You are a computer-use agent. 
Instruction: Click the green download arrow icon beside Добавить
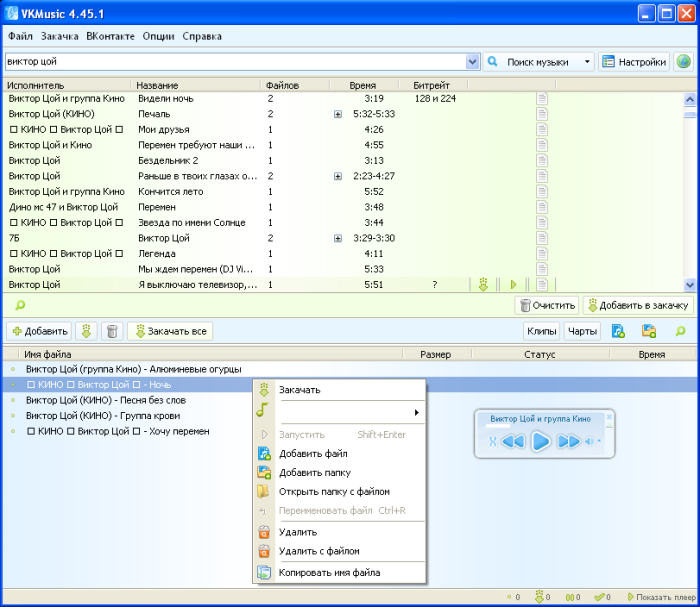click(87, 331)
